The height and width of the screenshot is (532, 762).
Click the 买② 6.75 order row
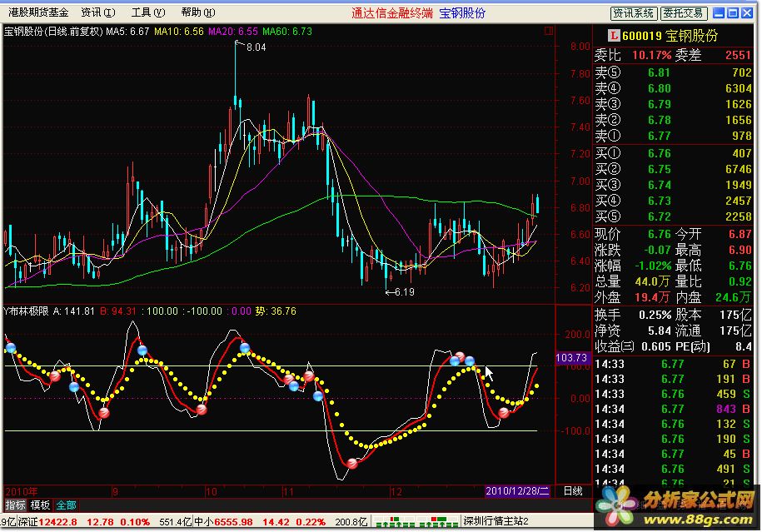673,169
